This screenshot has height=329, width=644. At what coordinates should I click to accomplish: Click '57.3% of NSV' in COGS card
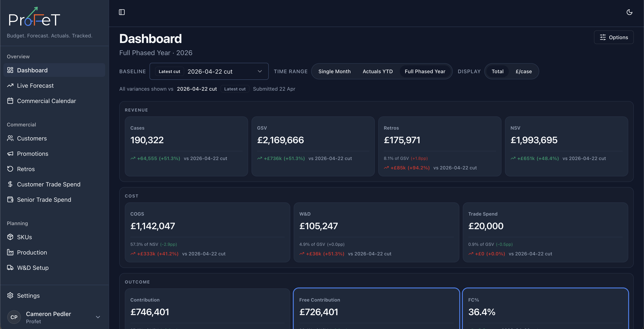tap(144, 244)
